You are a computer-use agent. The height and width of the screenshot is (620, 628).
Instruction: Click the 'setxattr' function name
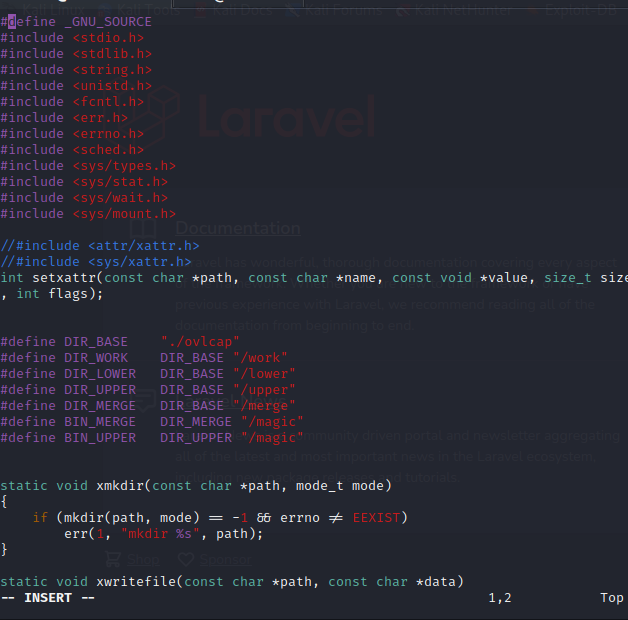coord(64,278)
